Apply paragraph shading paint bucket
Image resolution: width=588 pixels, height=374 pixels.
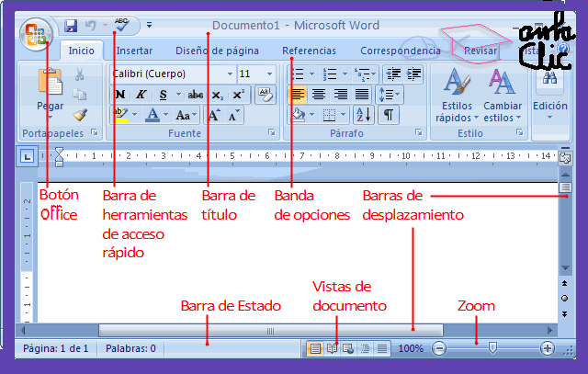tap(298, 115)
